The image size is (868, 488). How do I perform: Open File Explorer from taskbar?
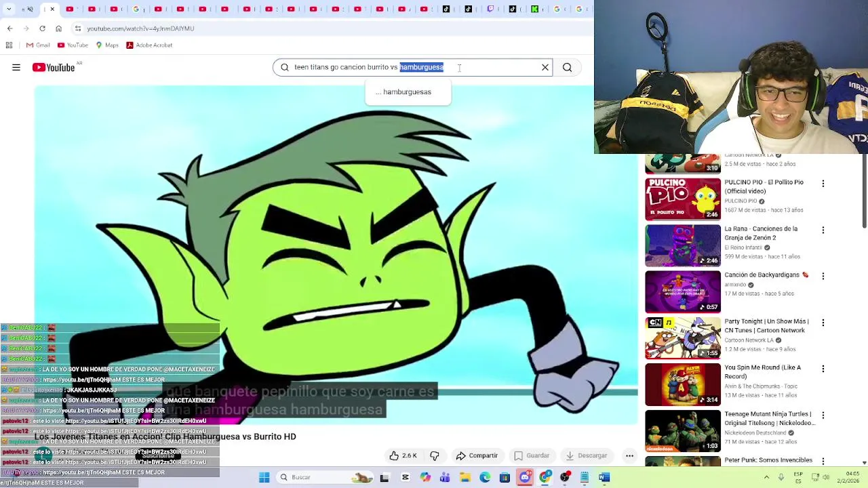[x=465, y=477]
